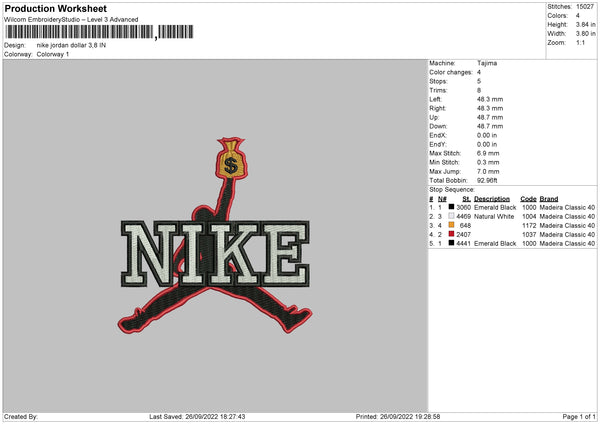This screenshot has height=424, width=600.
Task: Click the 'Created By:' footer label
Action: click(x=21, y=417)
